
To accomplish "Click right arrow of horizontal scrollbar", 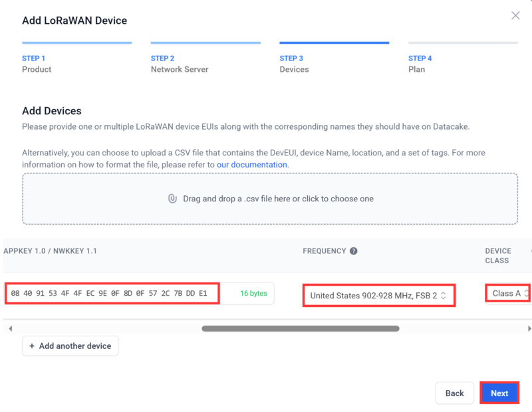I will click(529, 328).
